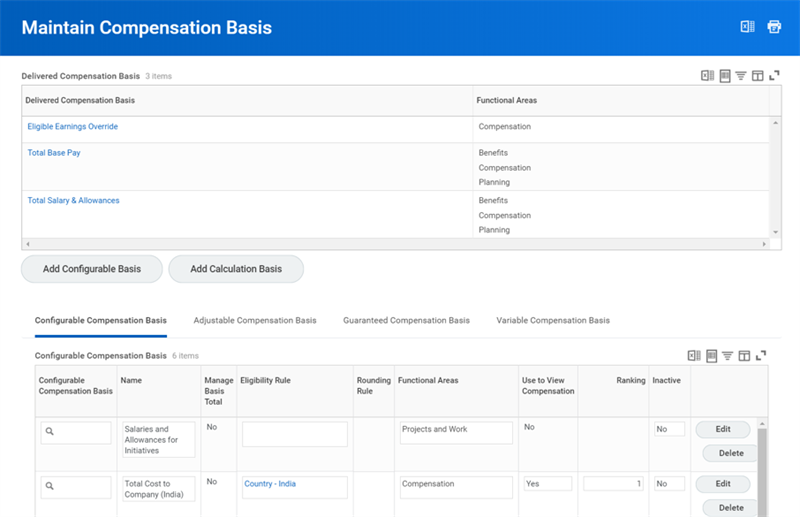800x517 pixels.
Task: Print the Maintain Compensation Basis page
Action: (774, 27)
